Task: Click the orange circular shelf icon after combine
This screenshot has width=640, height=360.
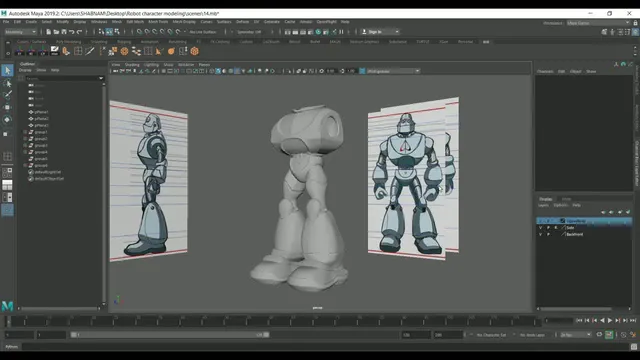Action: [124, 51]
